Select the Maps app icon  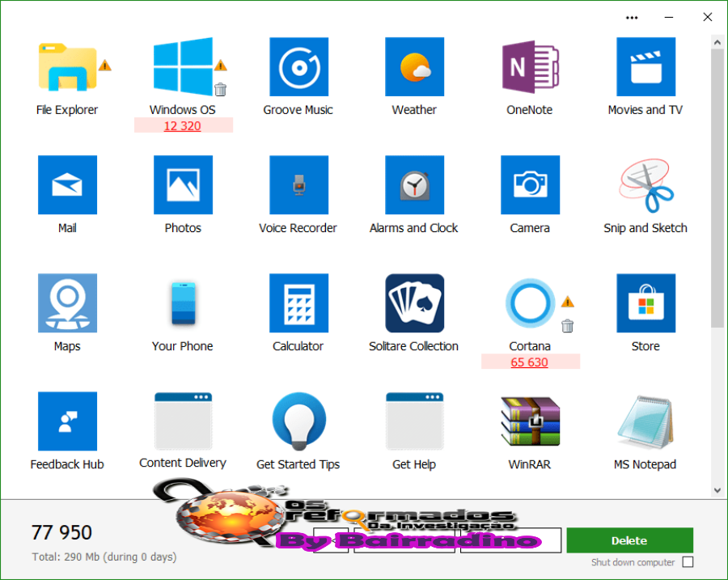(67, 303)
